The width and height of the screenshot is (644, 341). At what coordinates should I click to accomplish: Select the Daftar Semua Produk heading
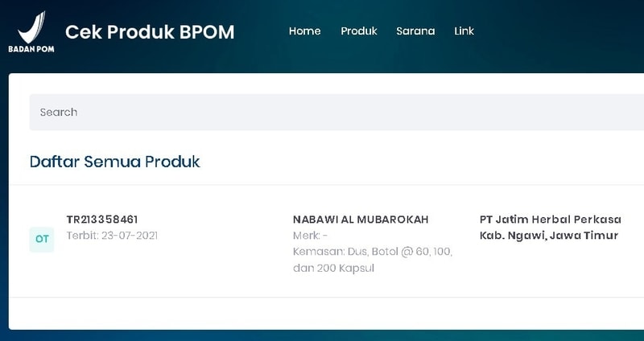tap(115, 162)
